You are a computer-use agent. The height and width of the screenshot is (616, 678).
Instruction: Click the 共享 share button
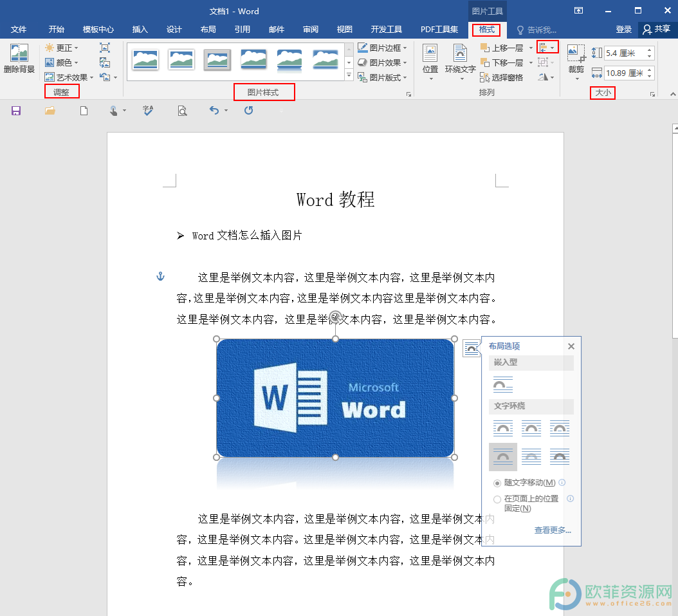[657, 29]
